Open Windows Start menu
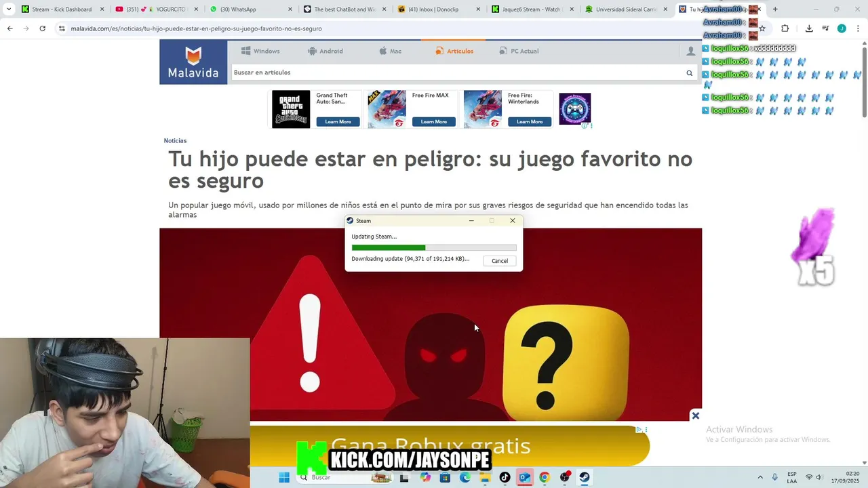Viewport: 868px width, 488px height. point(284,477)
